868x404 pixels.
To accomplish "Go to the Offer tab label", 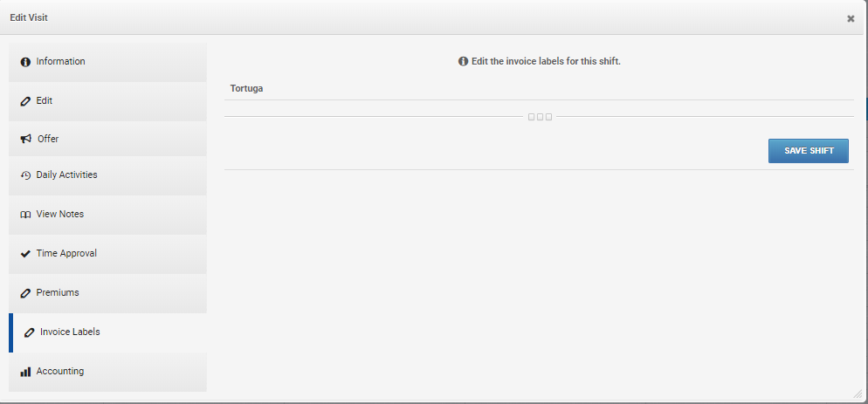I will pos(48,139).
